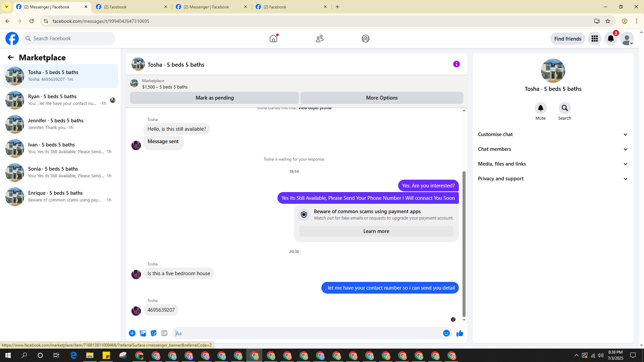Expand the Customise chat section
The image size is (644, 362).
(553, 134)
